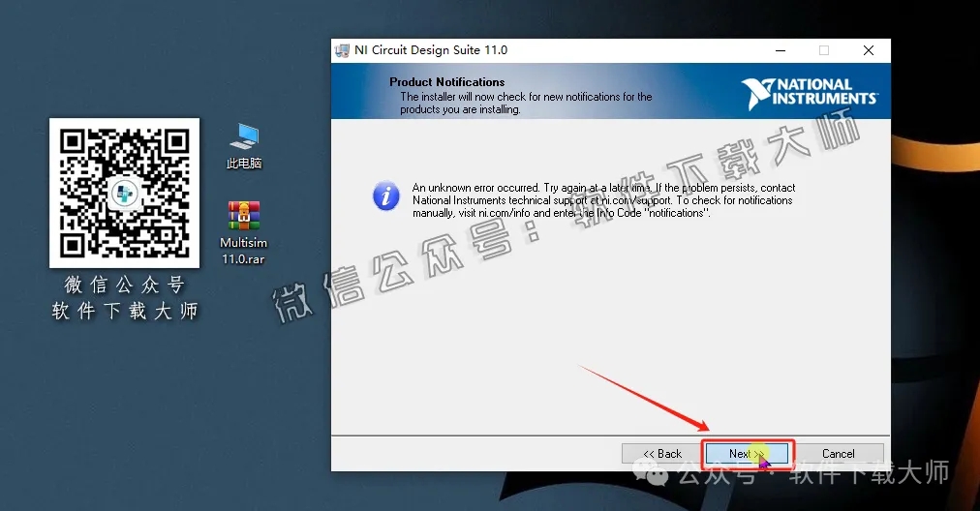The width and height of the screenshot is (980, 511).
Task: Click the '软件下载大师' caption under QR code
Action: pyautogui.click(x=124, y=311)
